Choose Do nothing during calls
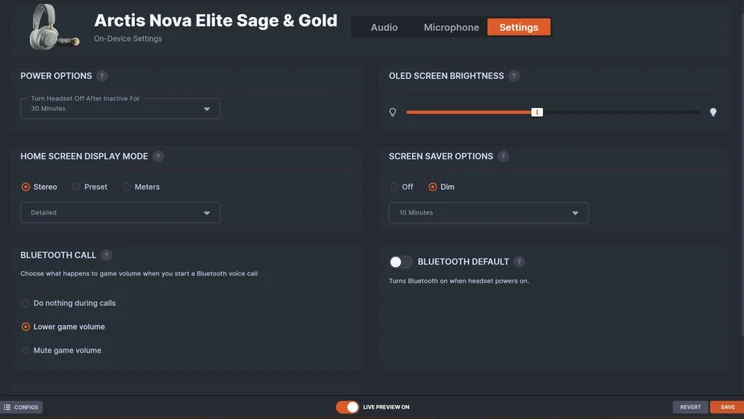This screenshot has width=744, height=419. pos(68,303)
